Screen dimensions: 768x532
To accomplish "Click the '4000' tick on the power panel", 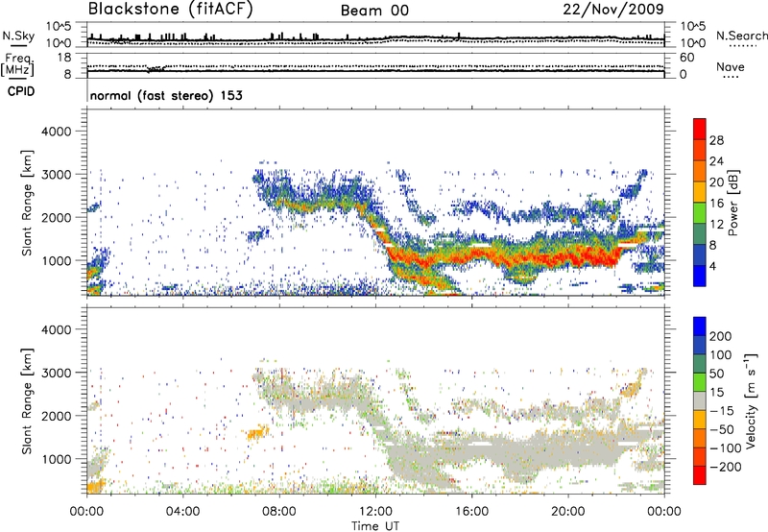I will (56, 132).
